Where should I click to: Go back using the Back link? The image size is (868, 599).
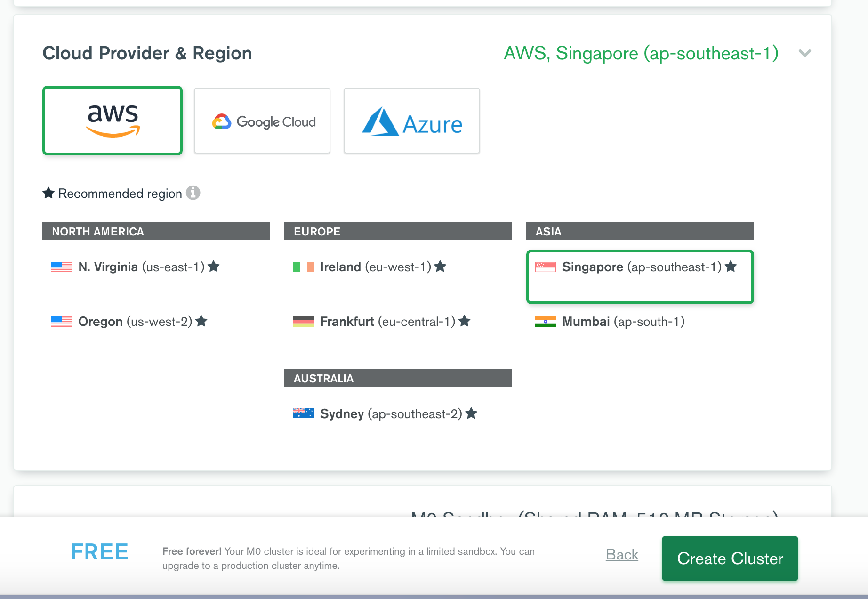click(622, 554)
